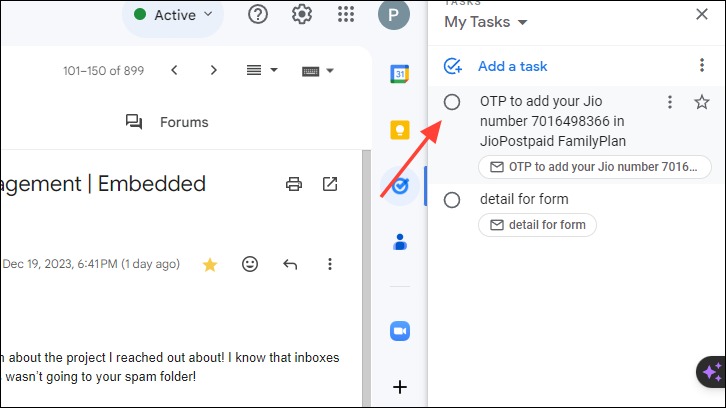This screenshot has width=726, height=408.
Task: Reply to the email with arrow icon
Action: click(290, 264)
